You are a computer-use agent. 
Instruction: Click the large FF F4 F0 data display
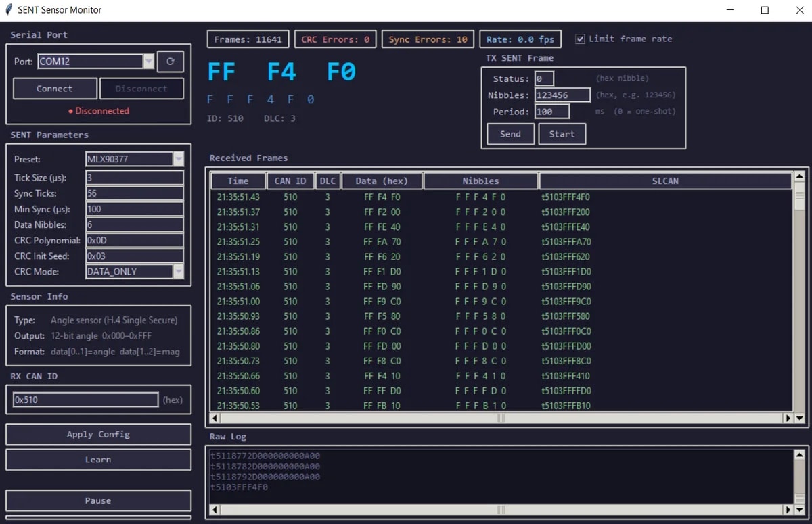[x=281, y=72]
